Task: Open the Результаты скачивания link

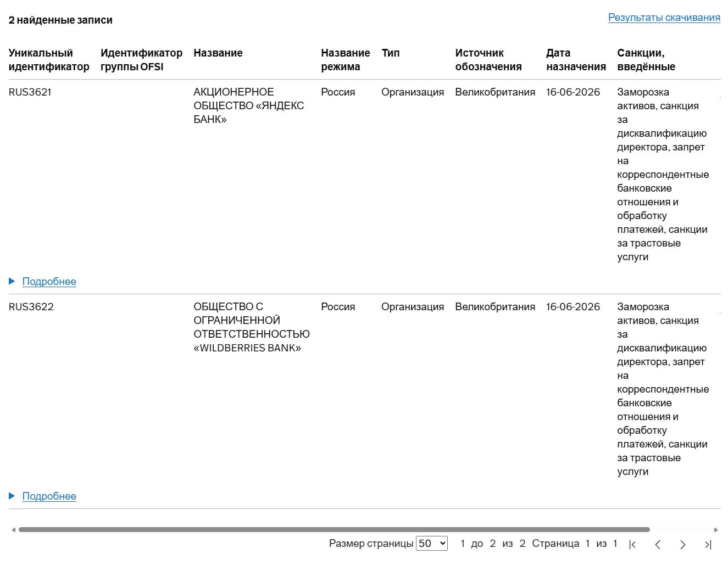Action: point(664,18)
